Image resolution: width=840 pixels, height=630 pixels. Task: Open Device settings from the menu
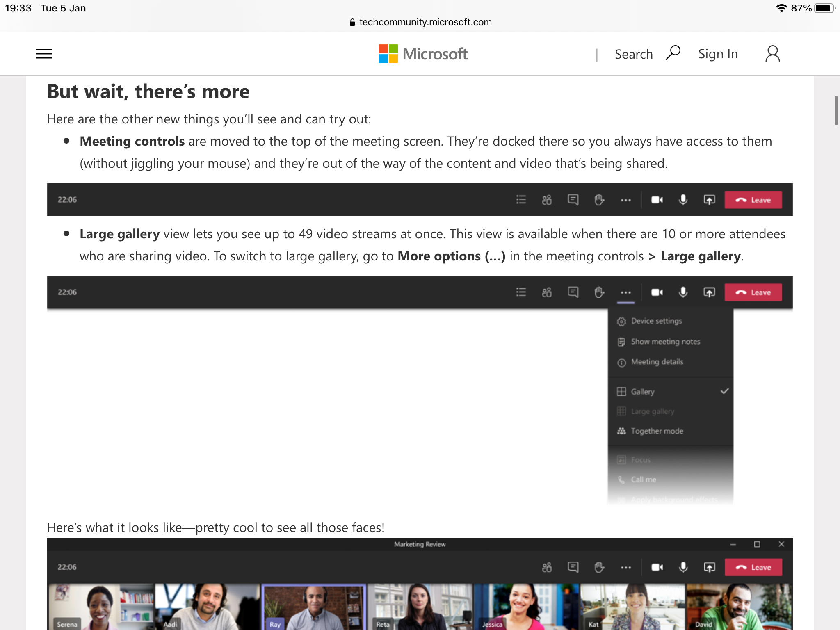click(x=656, y=321)
